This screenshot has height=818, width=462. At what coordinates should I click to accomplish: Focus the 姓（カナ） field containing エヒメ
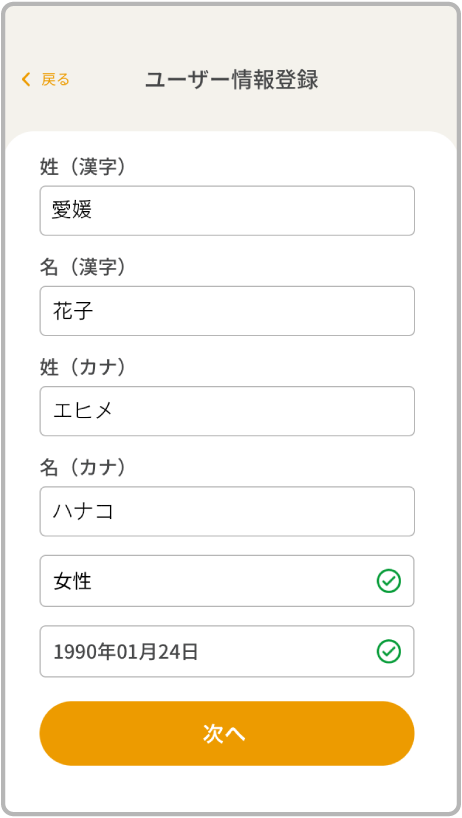[x=227, y=411]
